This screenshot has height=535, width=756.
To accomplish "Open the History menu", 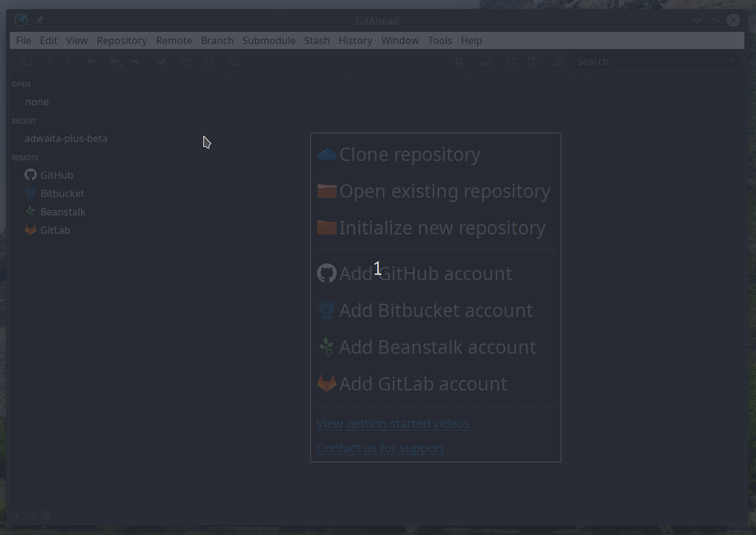I will point(355,40).
